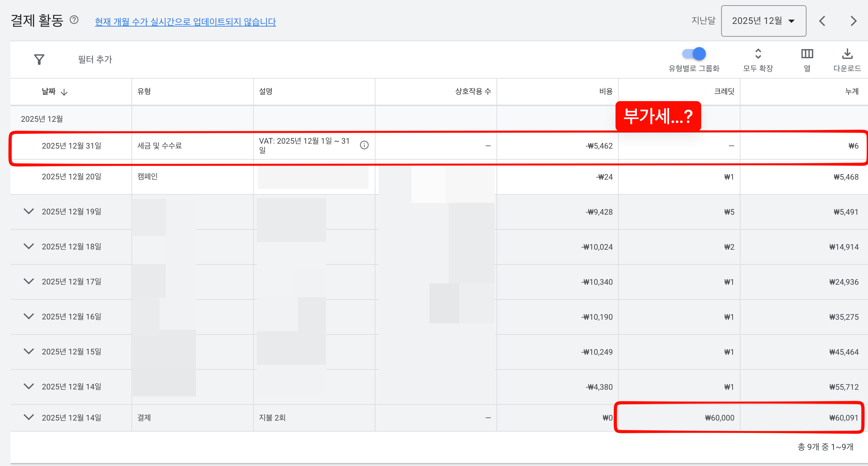
Task: Expand the 2025년 12월 15일 row
Action: tap(29, 351)
